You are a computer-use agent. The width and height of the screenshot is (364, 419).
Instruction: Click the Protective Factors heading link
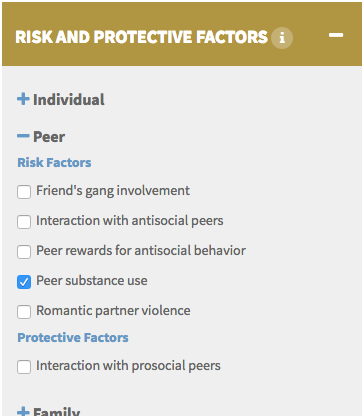(73, 338)
